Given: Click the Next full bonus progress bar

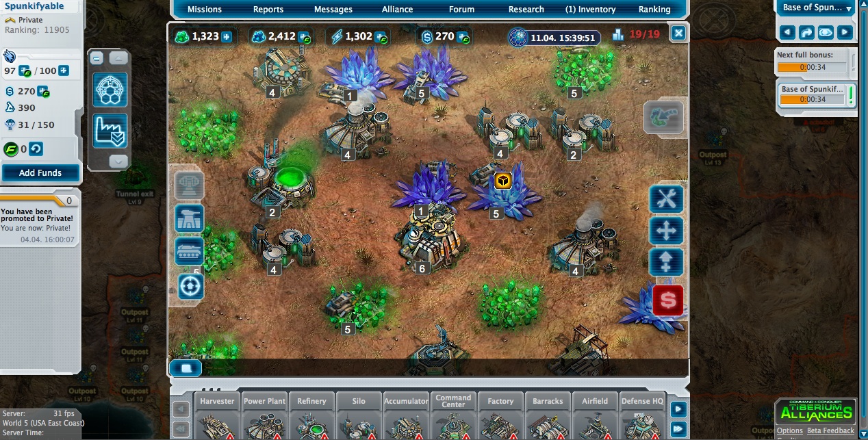Looking at the screenshot, I should coord(812,67).
